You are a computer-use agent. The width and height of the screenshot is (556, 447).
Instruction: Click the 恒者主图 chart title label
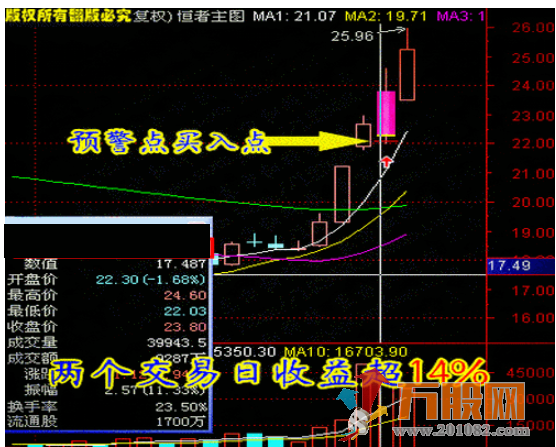(x=211, y=16)
